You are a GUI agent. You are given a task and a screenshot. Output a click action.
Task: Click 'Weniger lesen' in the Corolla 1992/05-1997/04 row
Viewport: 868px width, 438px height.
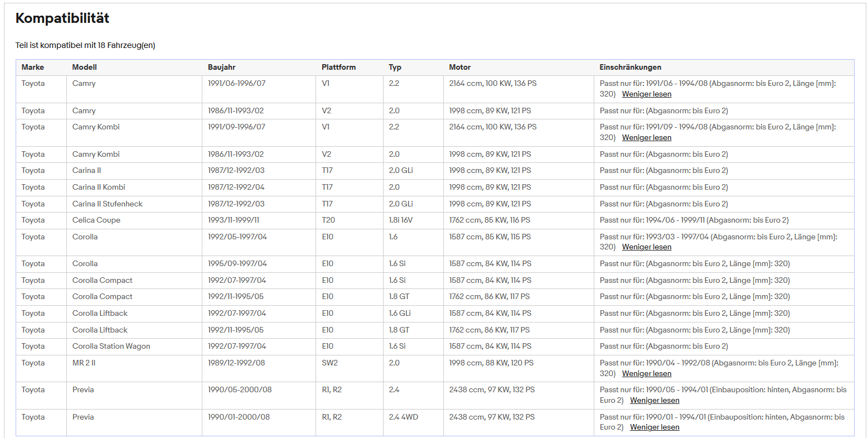pyautogui.click(x=647, y=247)
